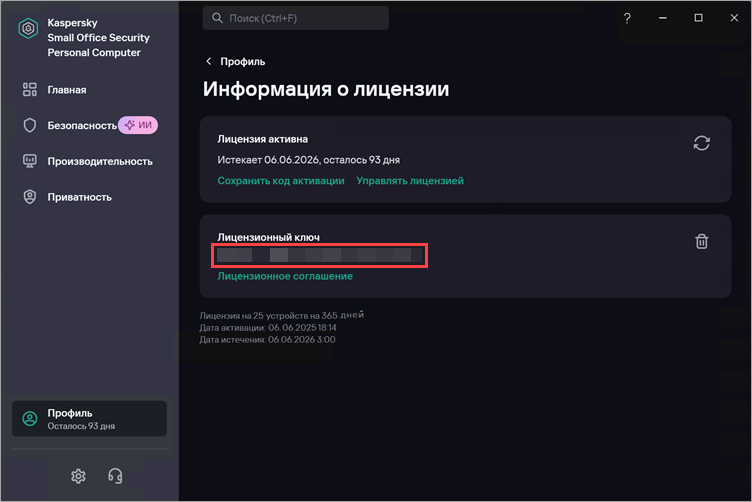Click the line Лицензия на 25 устройств
Image resolution: width=752 pixels, height=502 pixels.
coord(282,315)
